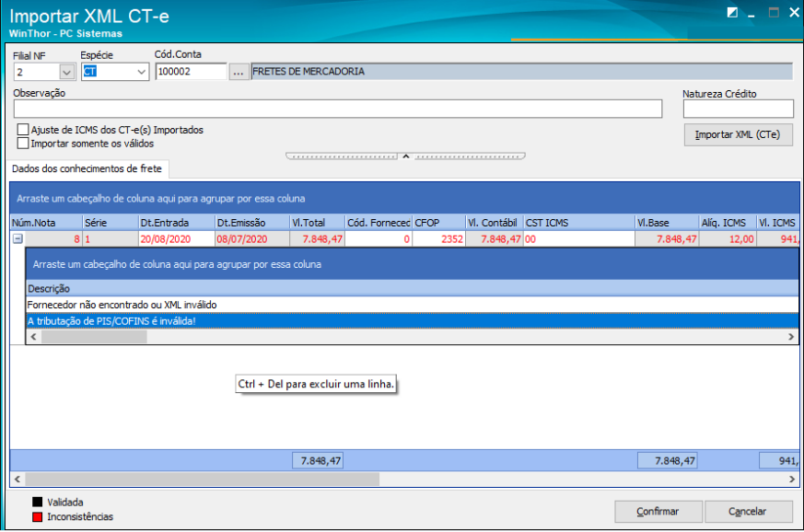The image size is (804, 532).
Task: Sort by Vl. Contábil column header
Action: click(495, 223)
